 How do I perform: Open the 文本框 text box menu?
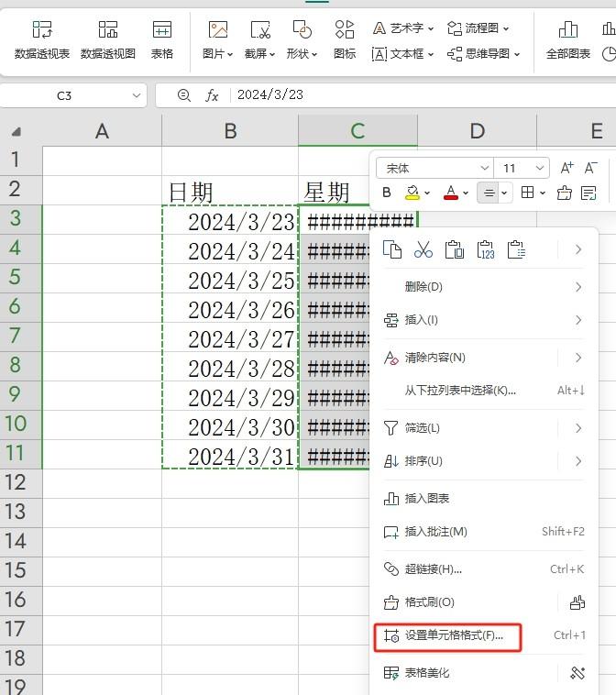pos(402,54)
